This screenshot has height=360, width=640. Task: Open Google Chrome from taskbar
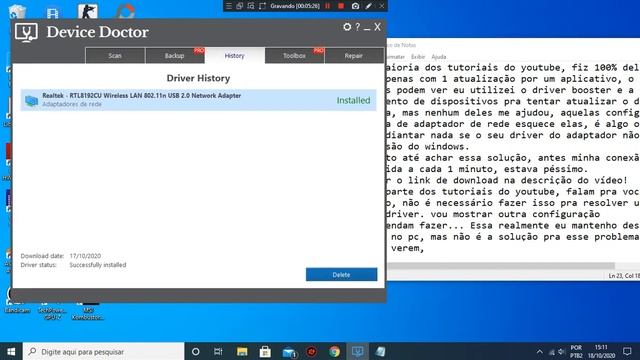tap(335, 351)
